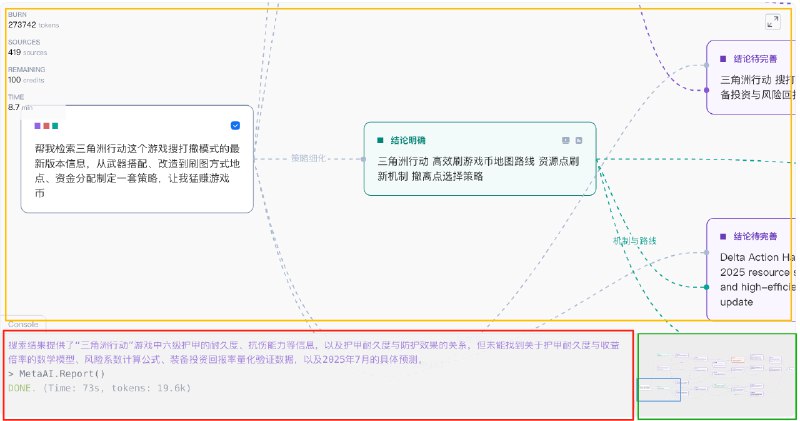Click purple connector dot on upper 结论待完善 node
Image resolution: width=800 pixels, height=421 pixels.
(707, 90)
